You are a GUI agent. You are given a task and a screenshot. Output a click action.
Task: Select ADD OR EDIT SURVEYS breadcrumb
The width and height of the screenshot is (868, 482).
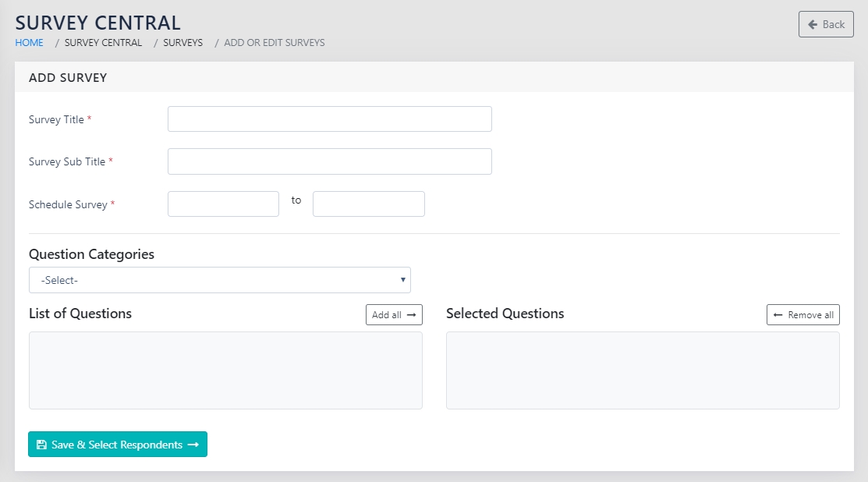[x=274, y=43]
